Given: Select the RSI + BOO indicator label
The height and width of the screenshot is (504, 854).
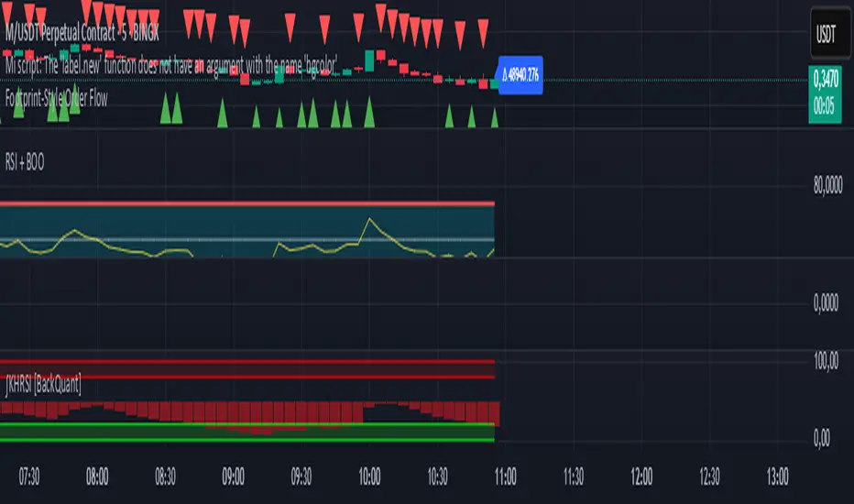Looking at the screenshot, I should pos(25,162).
